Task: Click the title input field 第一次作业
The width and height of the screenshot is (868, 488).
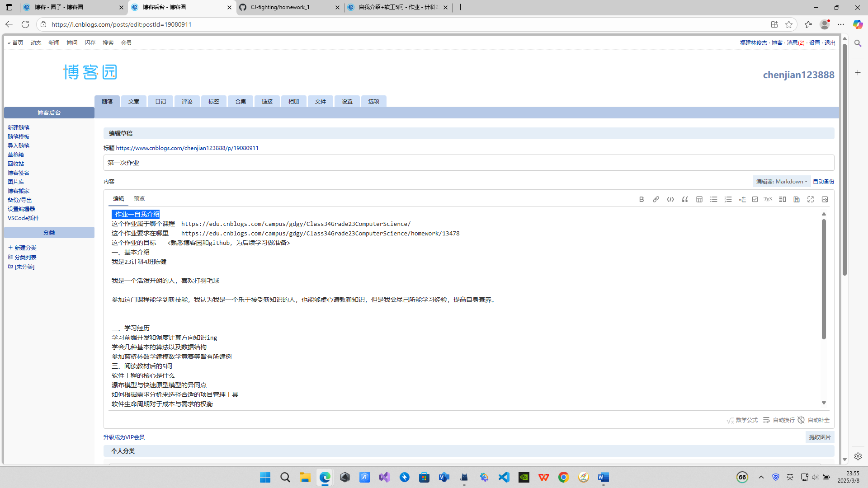Action: (x=468, y=163)
